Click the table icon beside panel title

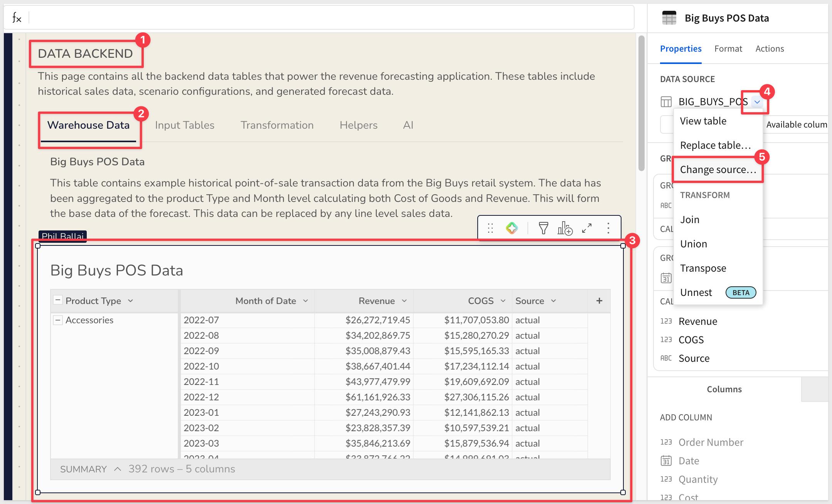click(x=669, y=18)
